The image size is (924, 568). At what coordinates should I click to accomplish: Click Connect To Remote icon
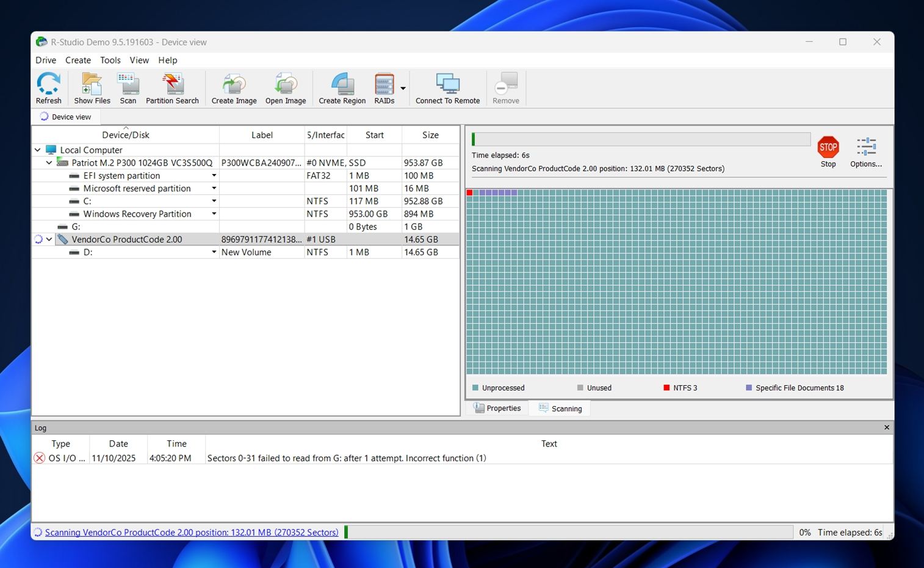[447, 88]
